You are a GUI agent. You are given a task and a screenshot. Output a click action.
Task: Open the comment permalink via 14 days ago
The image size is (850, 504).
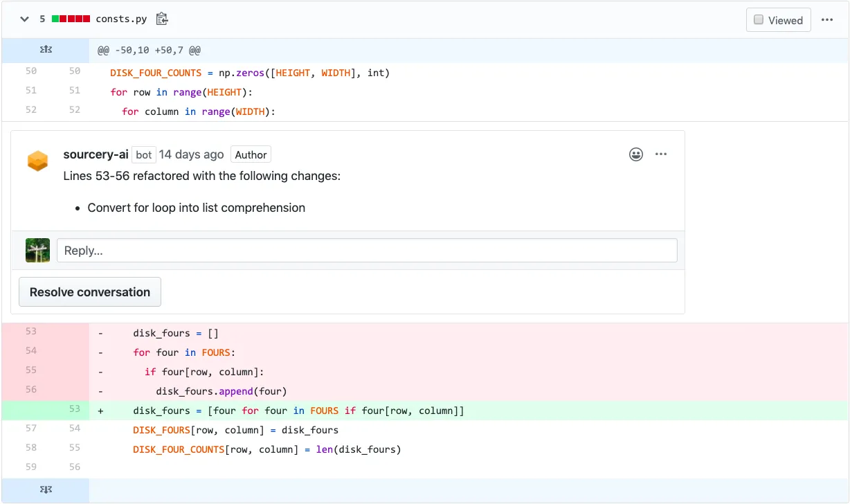pos(191,154)
